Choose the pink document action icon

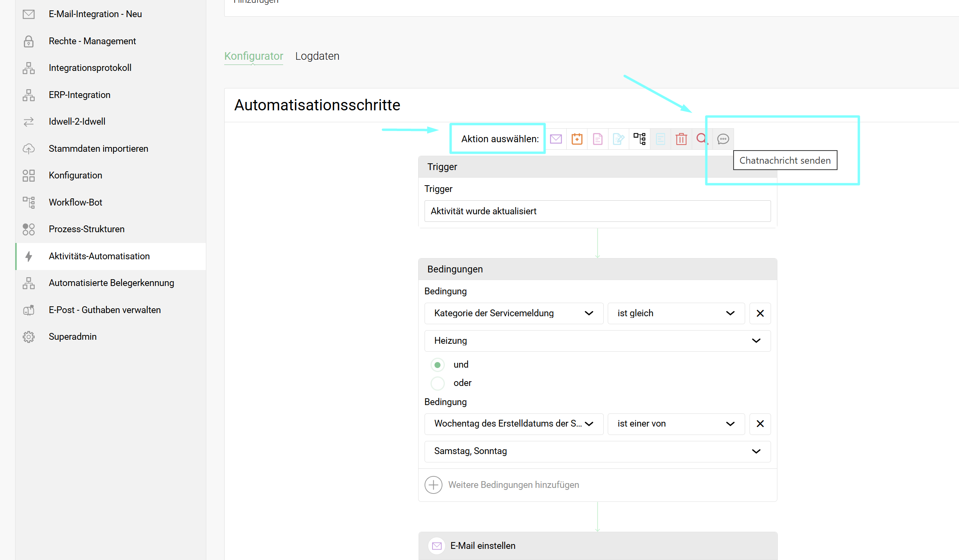[x=597, y=139]
